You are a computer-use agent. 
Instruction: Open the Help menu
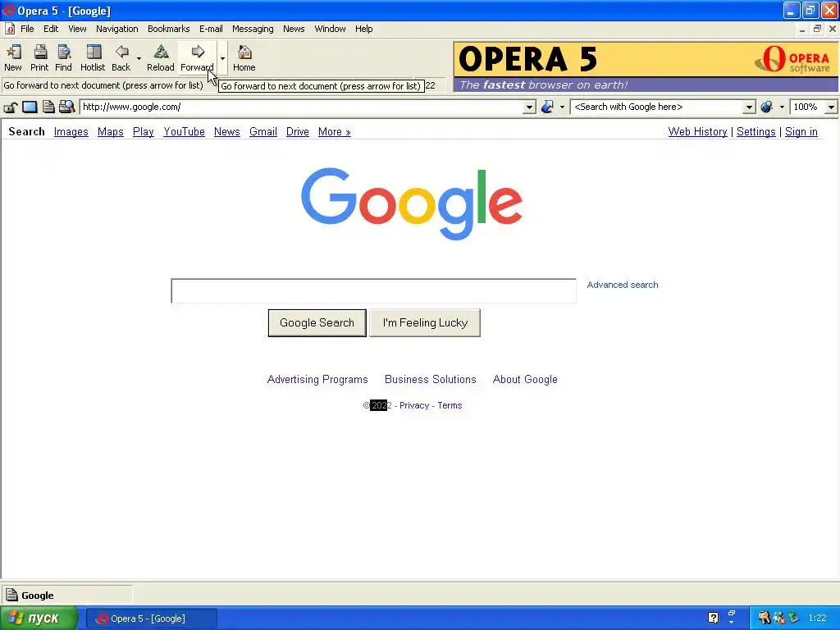[x=363, y=29]
